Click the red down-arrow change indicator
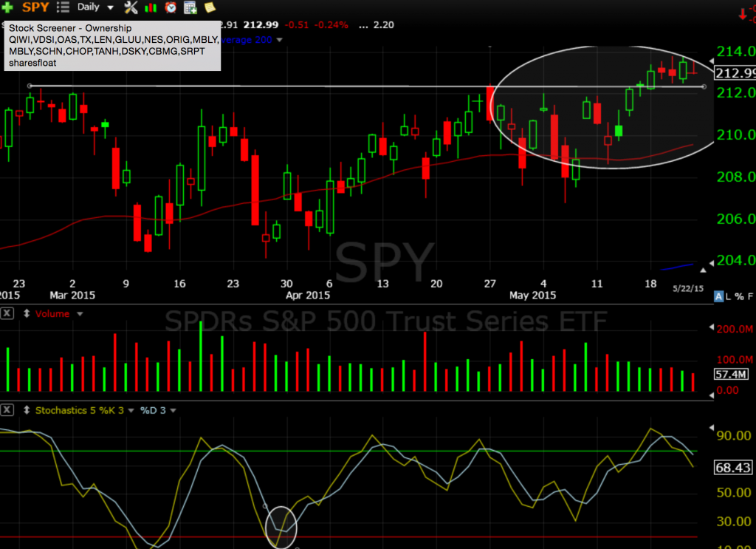The width and height of the screenshot is (756, 549). coord(743,15)
